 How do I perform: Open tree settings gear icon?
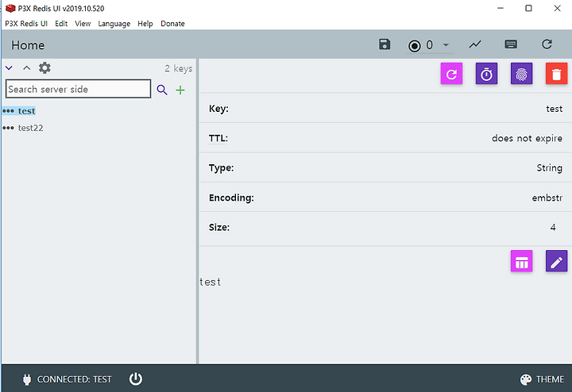pyautogui.click(x=44, y=67)
